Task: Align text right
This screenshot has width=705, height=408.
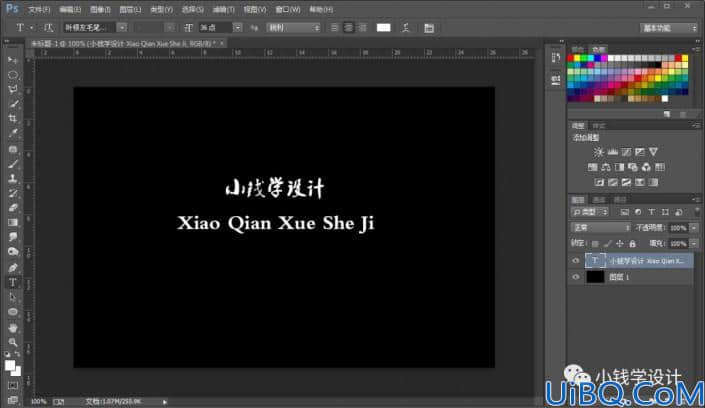Action: tap(362, 28)
